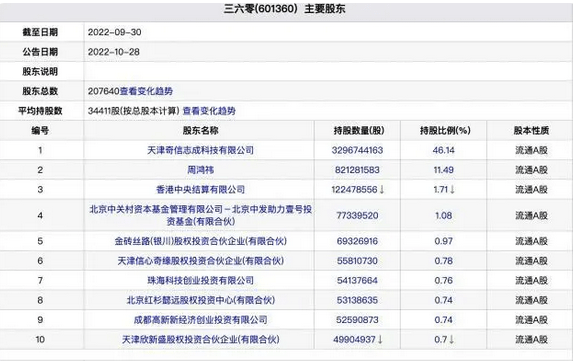573x361 pixels.
Task: Click the 编号 column header
Action: (40, 130)
